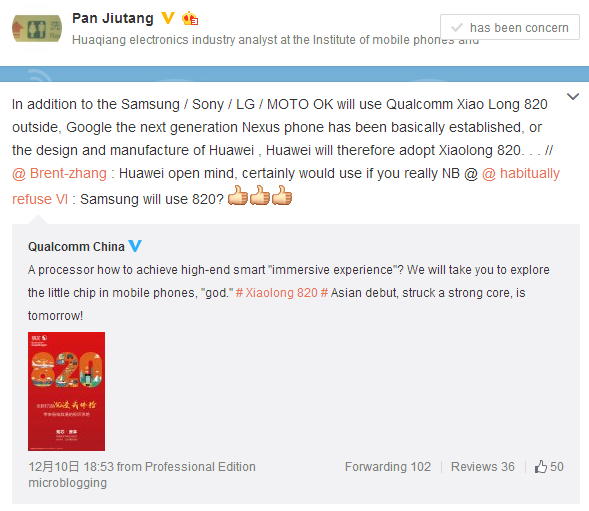589x511 pixels.
Task: Click Reviews 36 button
Action: tap(482, 467)
